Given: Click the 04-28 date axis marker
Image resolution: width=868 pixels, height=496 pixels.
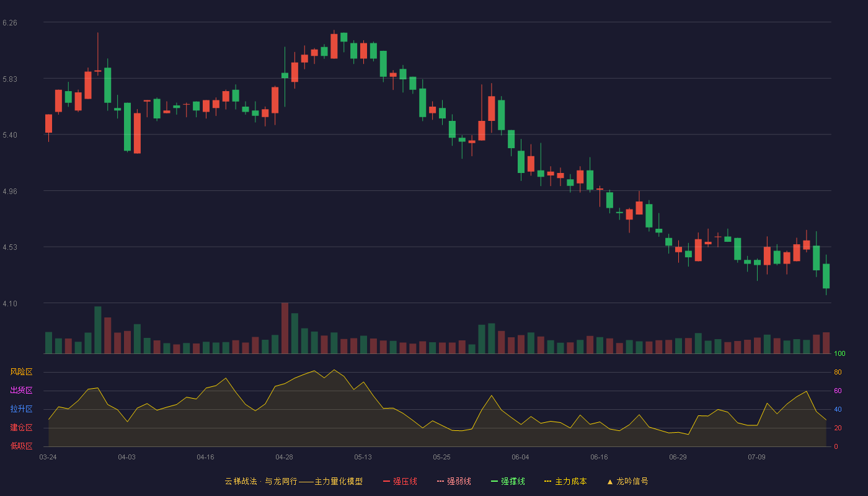Looking at the screenshot, I should pyautogui.click(x=285, y=457).
